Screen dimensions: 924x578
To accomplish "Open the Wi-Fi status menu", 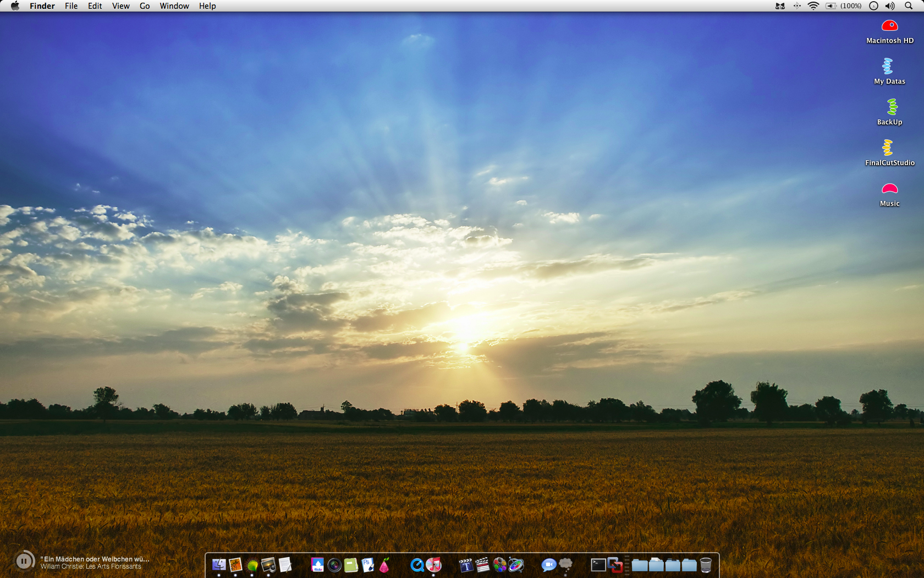I will point(813,6).
